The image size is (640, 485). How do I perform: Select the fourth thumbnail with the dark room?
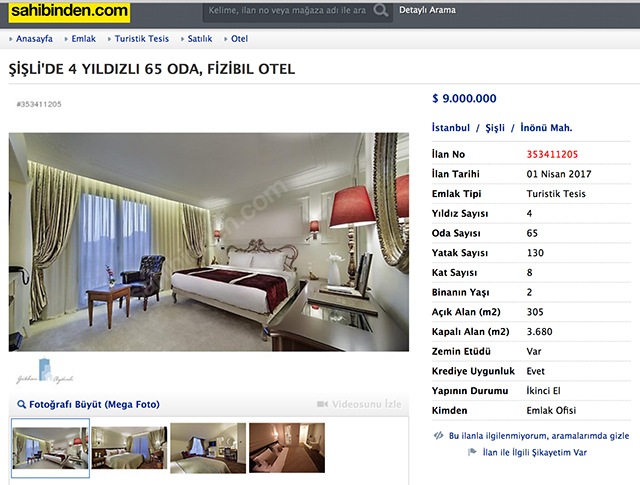[x=287, y=448]
